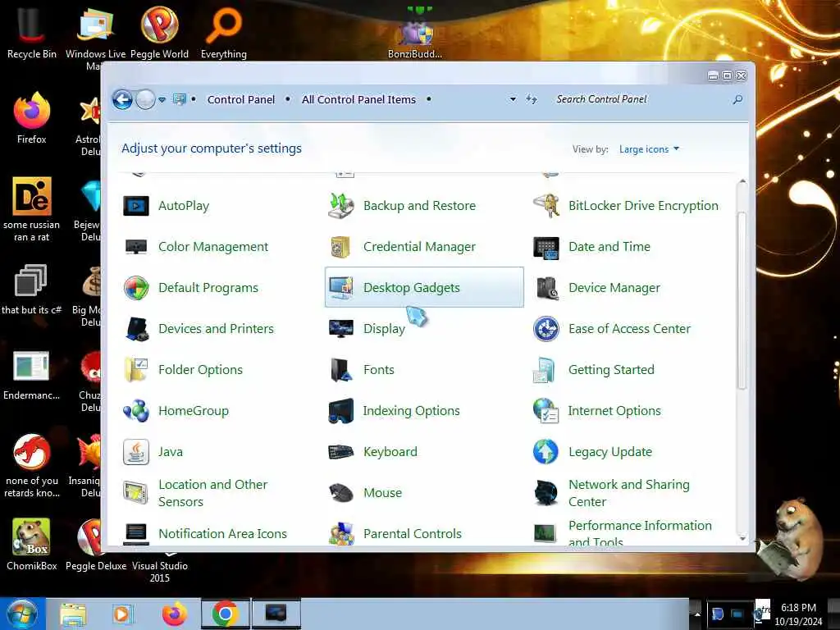Screen dimensions: 840x630
Task: Open the Java icon
Action: [136, 452]
